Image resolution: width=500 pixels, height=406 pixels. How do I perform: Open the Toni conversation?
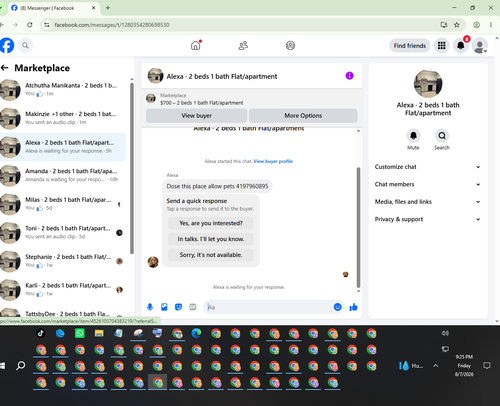63,233
